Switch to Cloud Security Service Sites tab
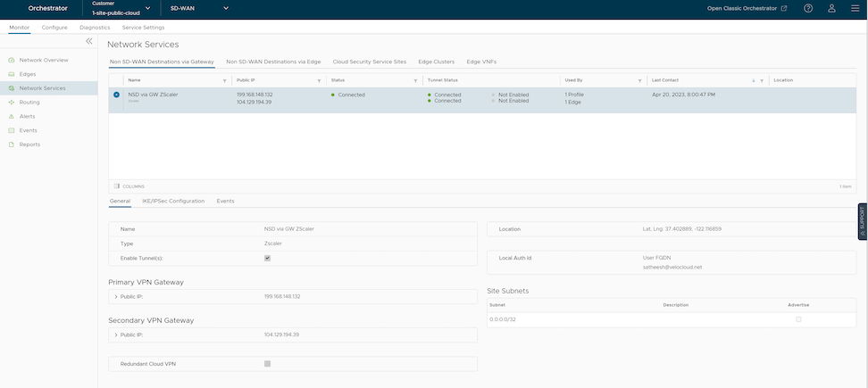868x388 pixels. pyautogui.click(x=369, y=62)
